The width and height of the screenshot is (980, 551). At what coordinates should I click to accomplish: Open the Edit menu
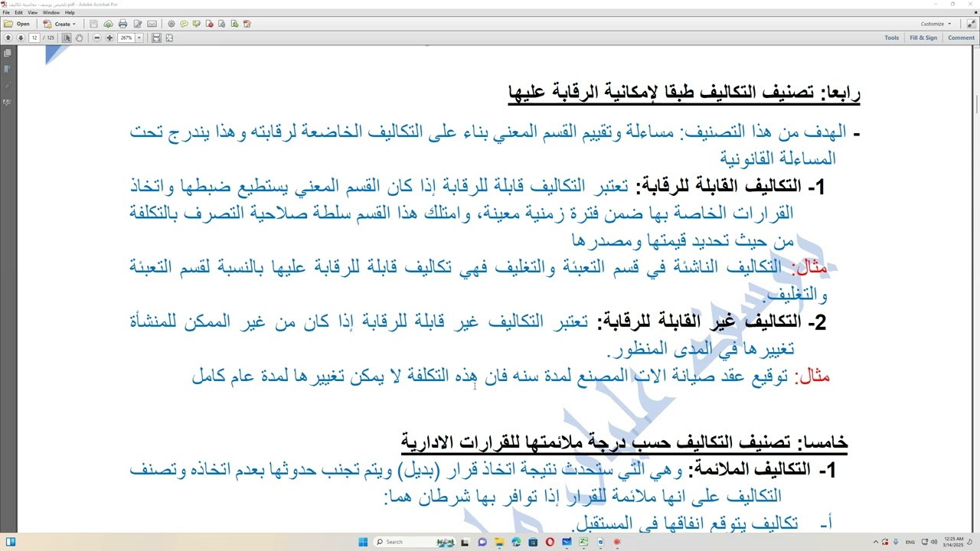(19, 12)
